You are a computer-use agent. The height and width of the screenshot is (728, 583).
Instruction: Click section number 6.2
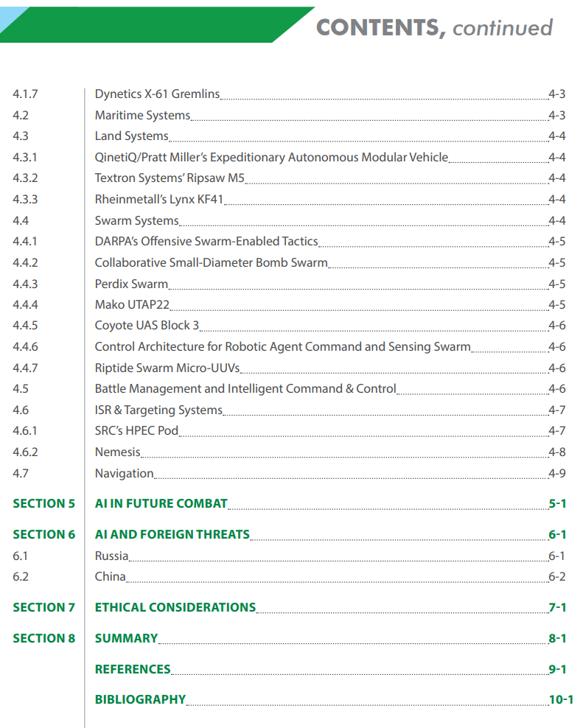pos(21,577)
